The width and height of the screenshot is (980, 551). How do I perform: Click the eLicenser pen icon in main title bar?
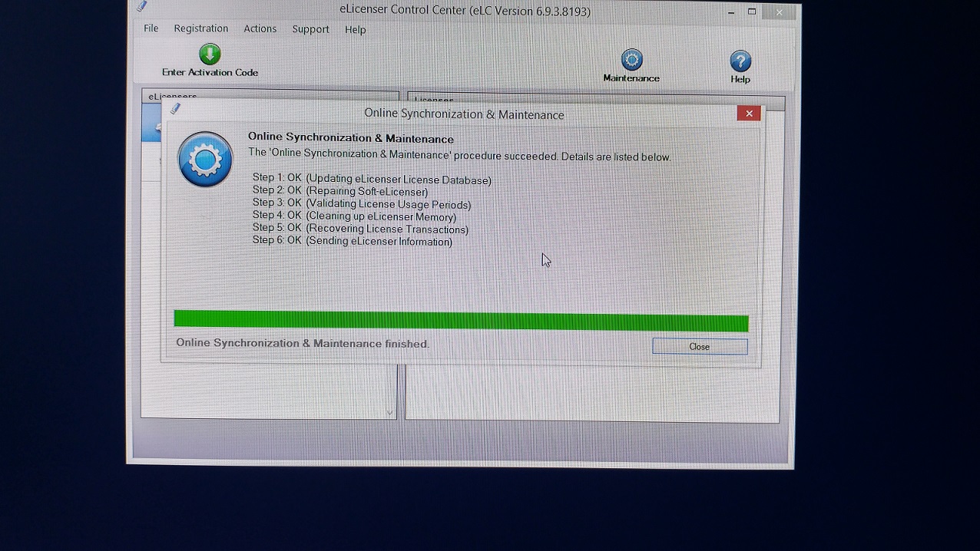[142, 6]
